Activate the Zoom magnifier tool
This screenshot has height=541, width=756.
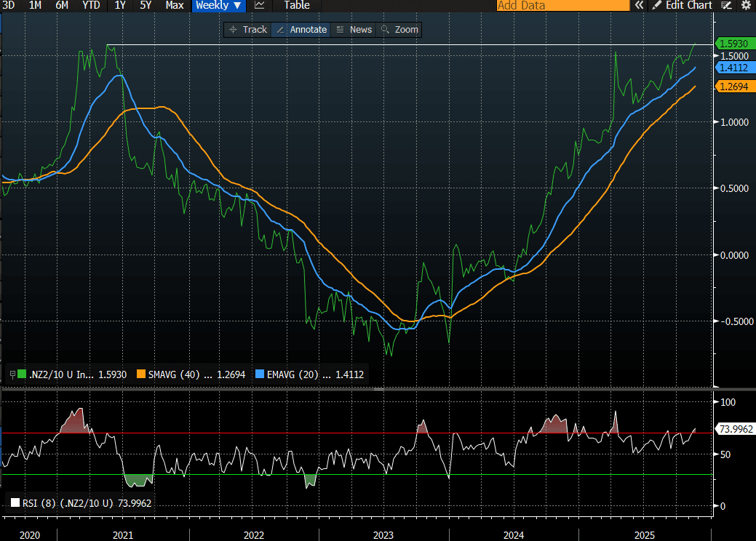pos(400,30)
